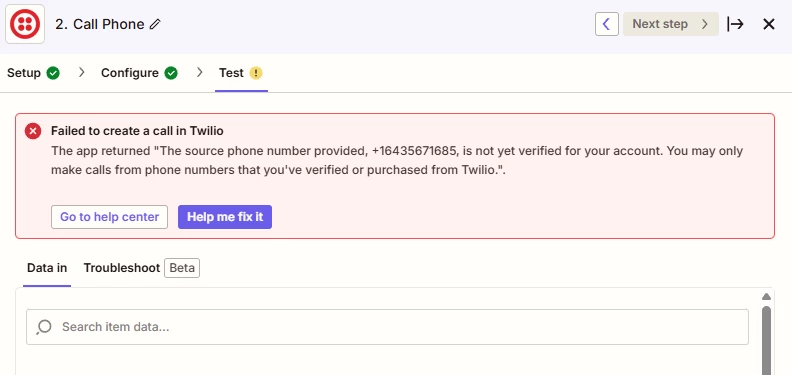
Task: Click the green checkmark beside Setup
Action: (x=53, y=73)
